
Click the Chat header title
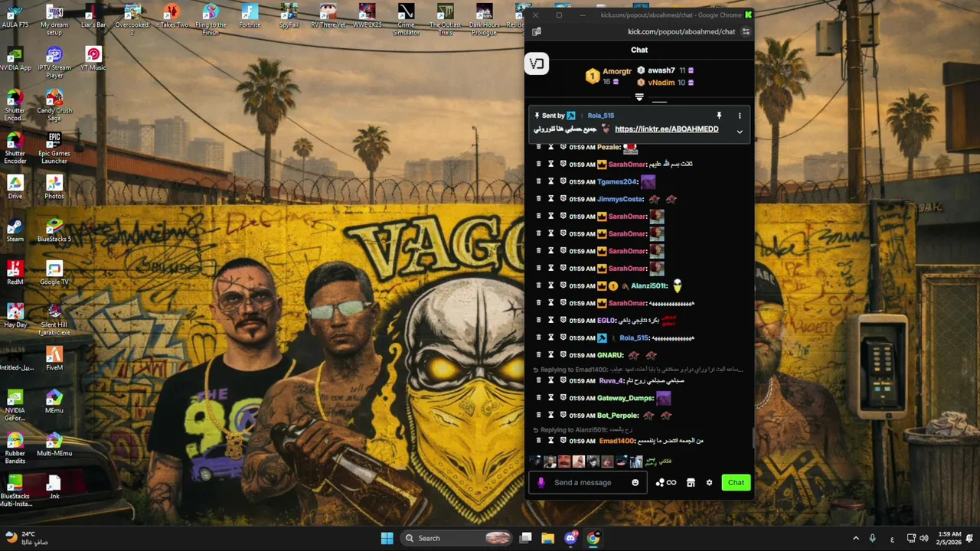pyautogui.click(x=639, y=50)
